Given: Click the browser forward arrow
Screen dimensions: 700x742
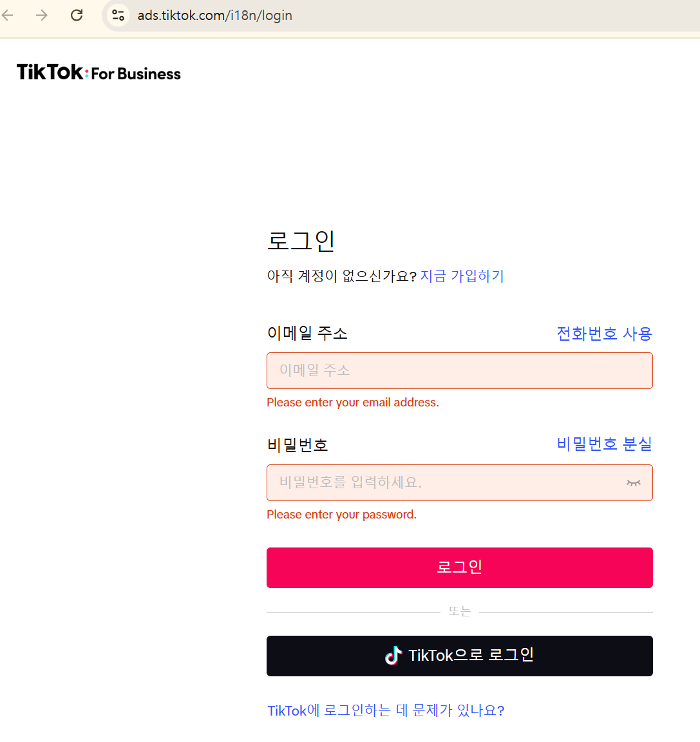Looking at the screenshot, I should (x=42, y=15).
